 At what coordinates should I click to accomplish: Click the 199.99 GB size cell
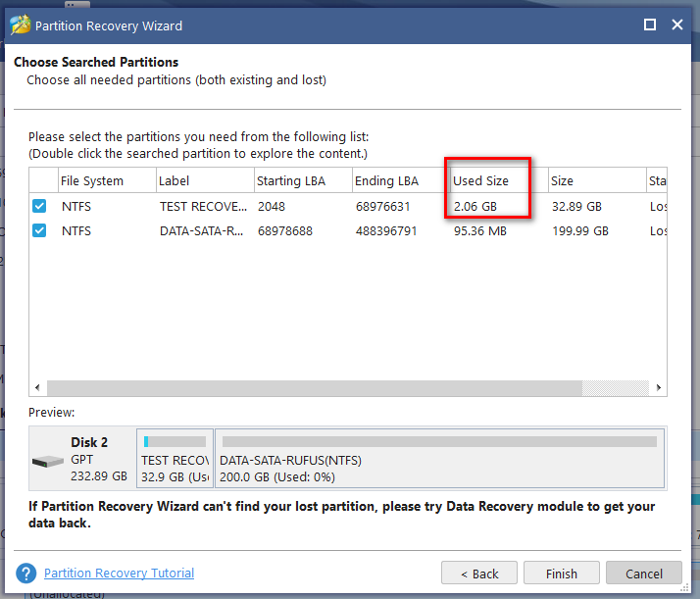click(580, 230)
